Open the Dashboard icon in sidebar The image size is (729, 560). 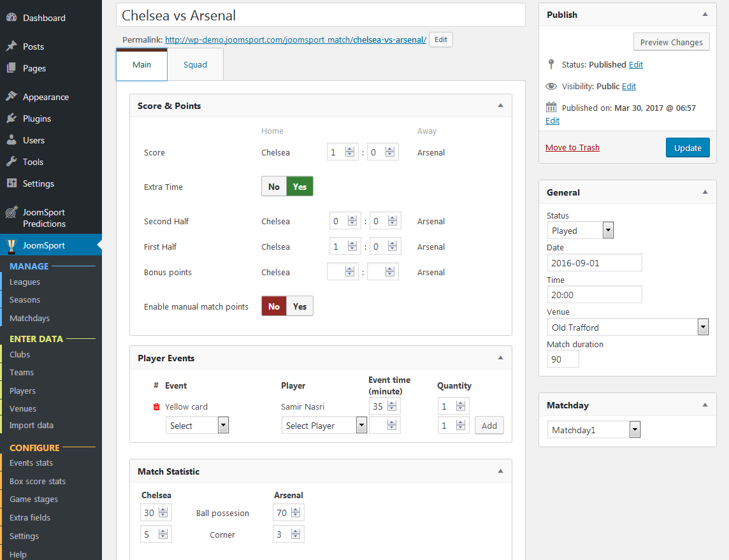[x=11, y=18]
